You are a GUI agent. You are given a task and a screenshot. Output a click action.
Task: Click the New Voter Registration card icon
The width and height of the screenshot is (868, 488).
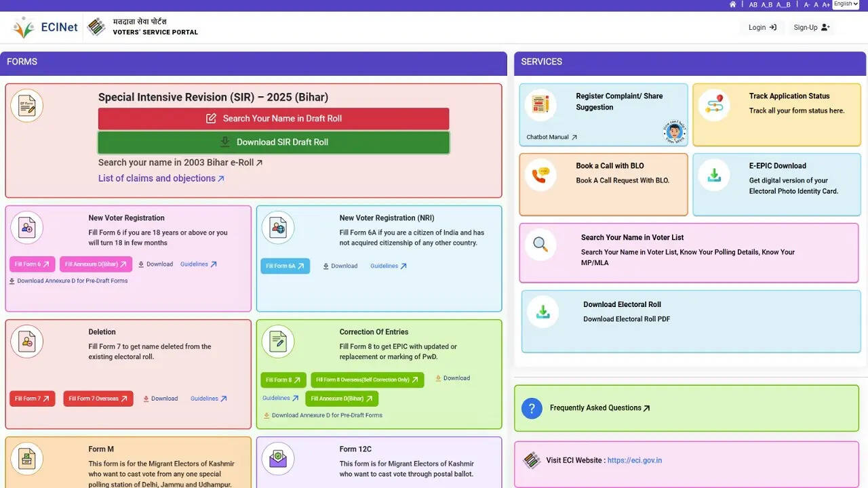(x=27, y=227)
